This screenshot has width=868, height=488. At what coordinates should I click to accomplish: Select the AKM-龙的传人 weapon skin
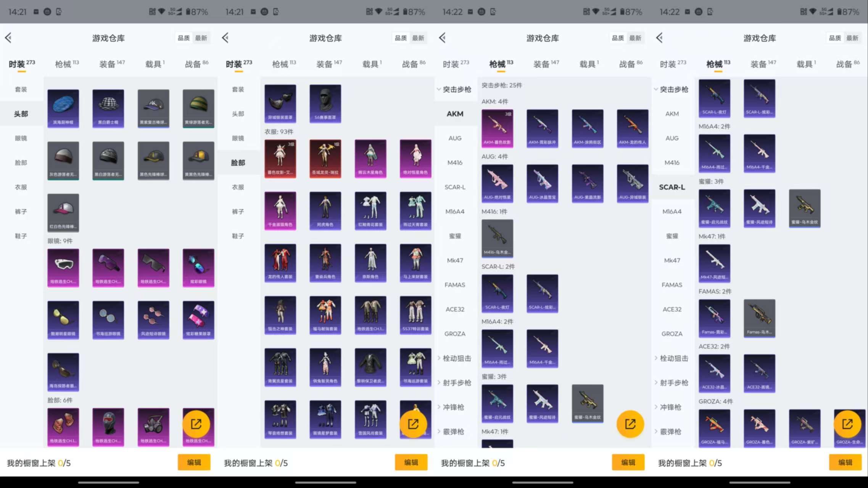(632, 129)
